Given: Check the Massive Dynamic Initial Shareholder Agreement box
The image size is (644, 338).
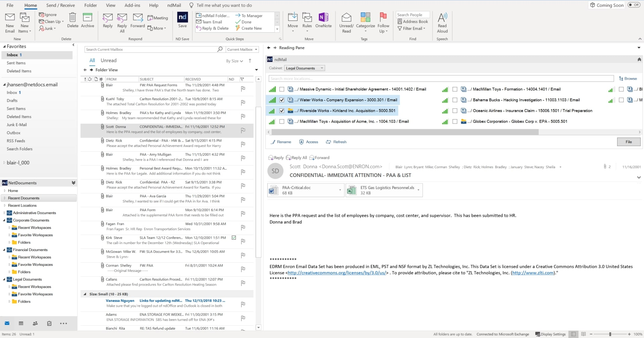Looking at the screenshot, I should pyautogui.click(x=282, y=89).
